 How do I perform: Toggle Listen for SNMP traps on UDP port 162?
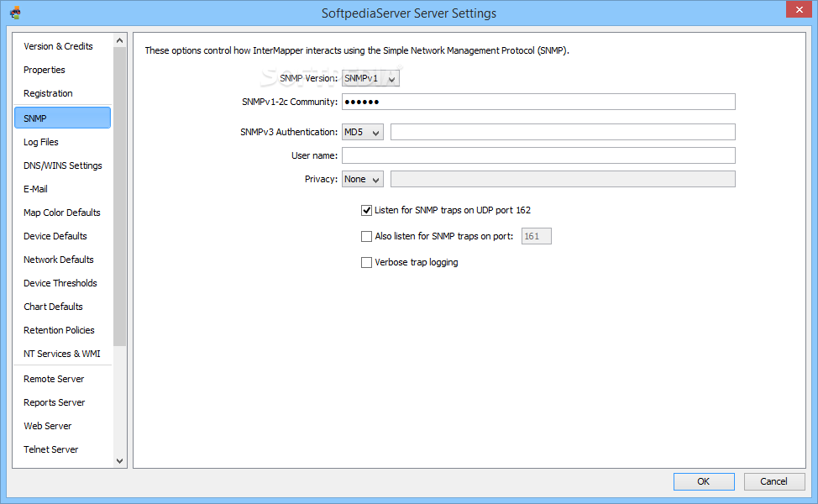click(366, 210)
